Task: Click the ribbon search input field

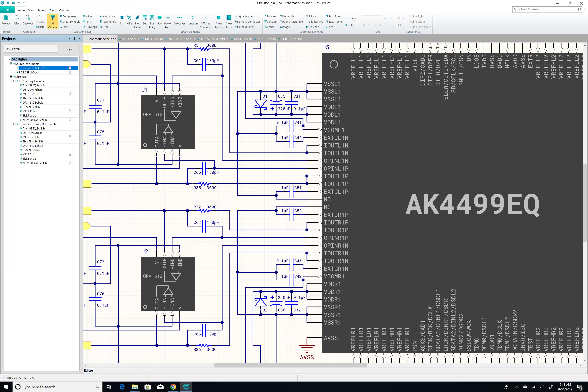Action: (544, 9)
